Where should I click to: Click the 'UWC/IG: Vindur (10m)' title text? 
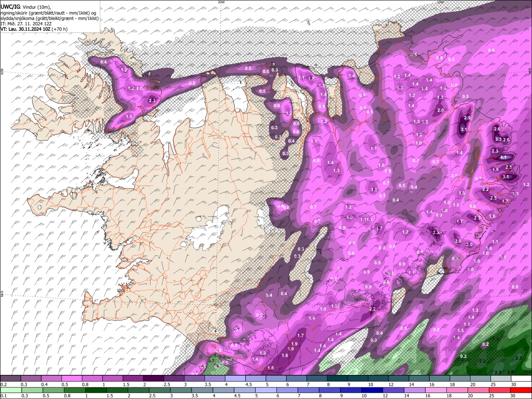26,7
